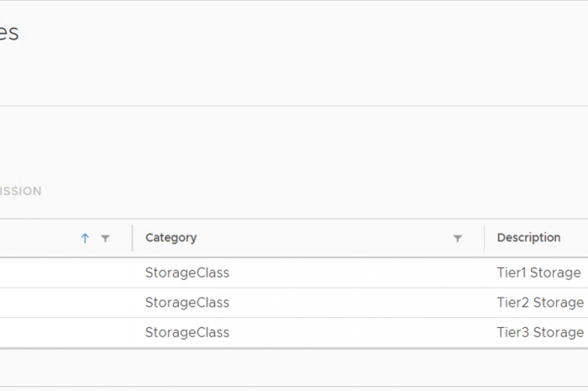Click the Tier1 Storage description
Image resolution: width=588 pixels, height=391 pixels.
[x=538, y=273]
